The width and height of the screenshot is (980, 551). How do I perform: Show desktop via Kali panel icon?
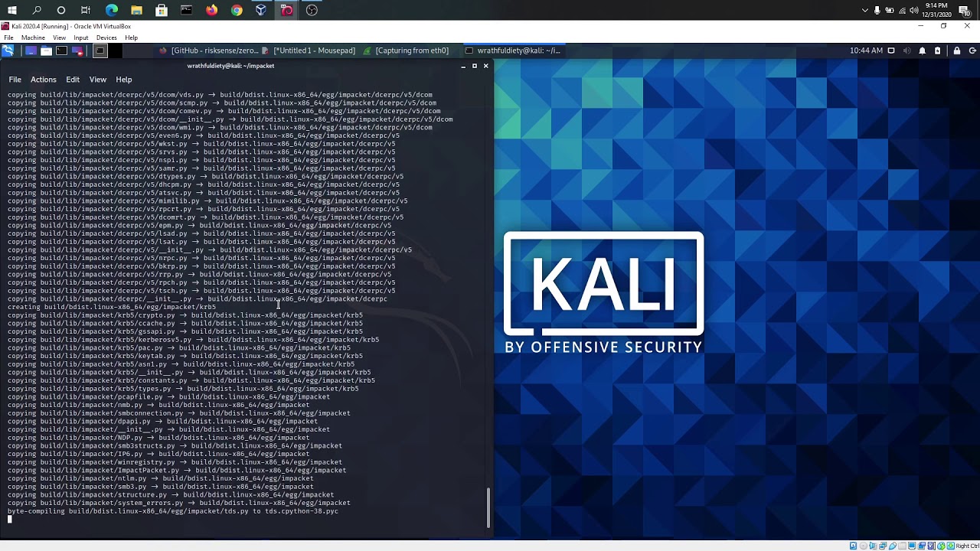click(x=31, y=51)
